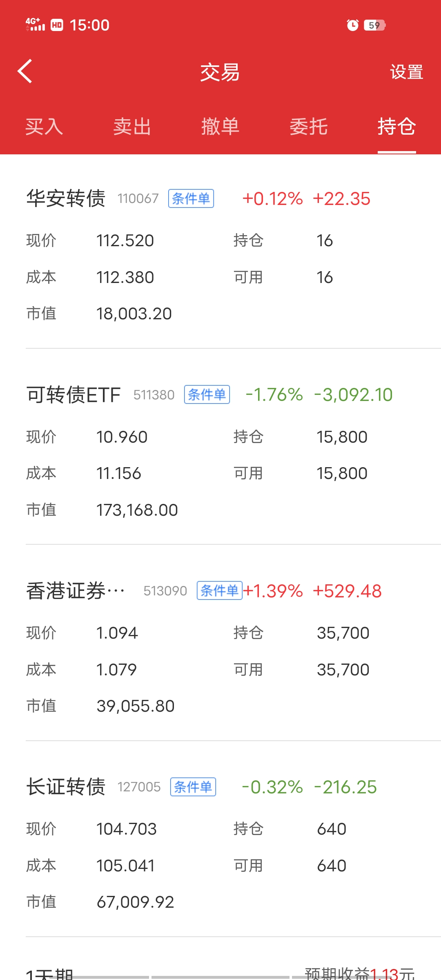Open 条件单 badge for 华安转债
The height and width of the screenshot is (980, 441).
coord(191,199)
